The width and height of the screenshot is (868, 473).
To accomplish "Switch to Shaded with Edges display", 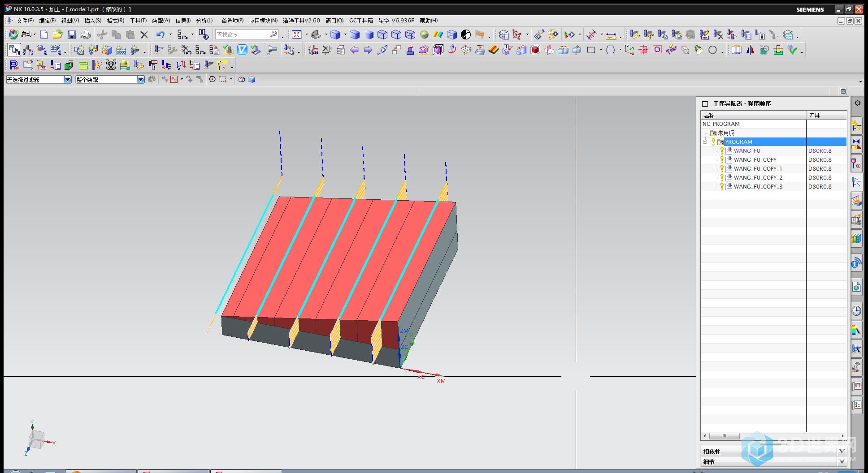I will [355, 34].
